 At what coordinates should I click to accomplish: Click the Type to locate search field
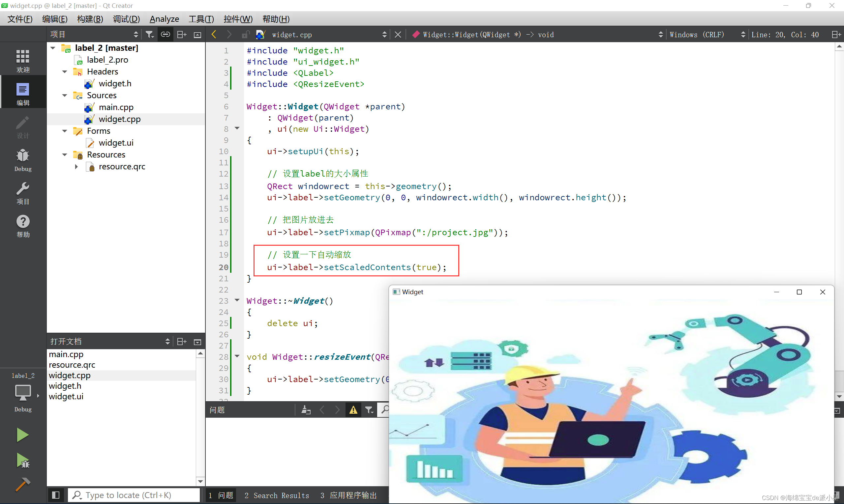(x=134, y=495)
